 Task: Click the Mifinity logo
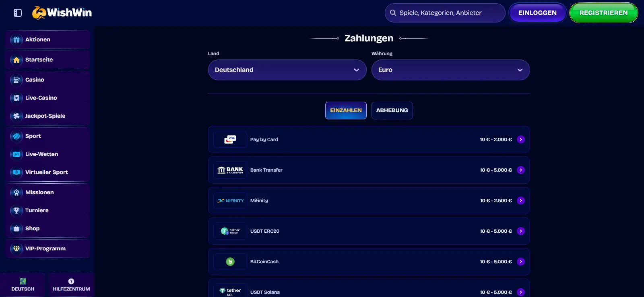[230, 201]
